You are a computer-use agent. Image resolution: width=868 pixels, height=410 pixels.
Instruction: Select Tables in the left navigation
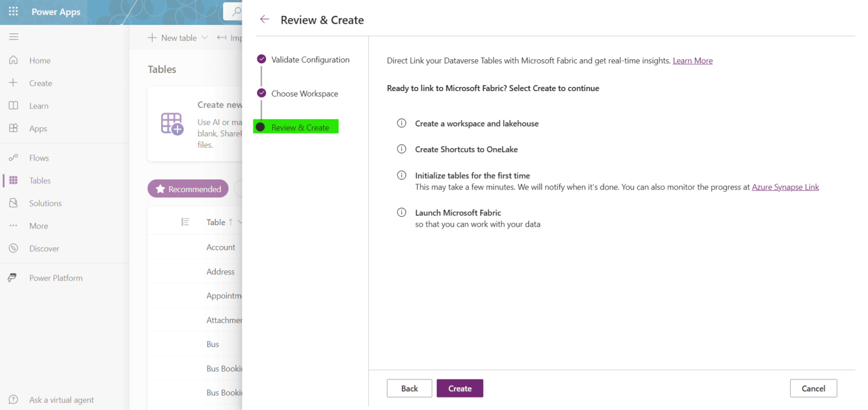pyautogui.click(x=14, y=180)
